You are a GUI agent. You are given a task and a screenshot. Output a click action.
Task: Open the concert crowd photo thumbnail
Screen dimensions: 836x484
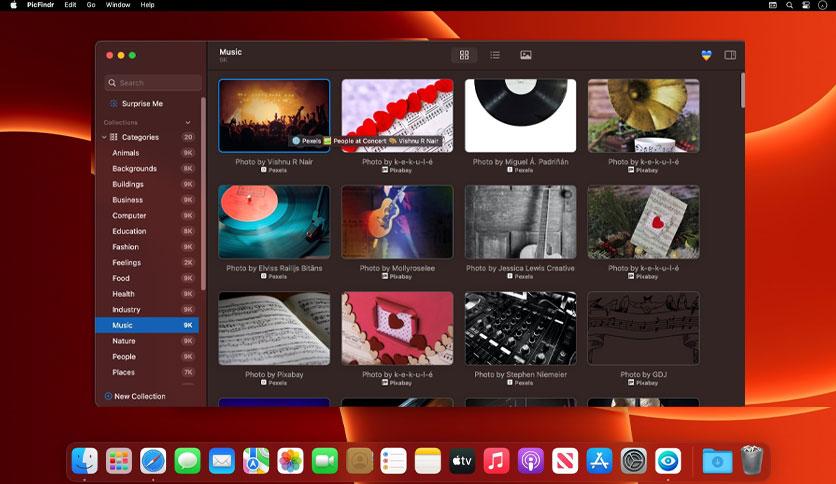tap(274, 116)
